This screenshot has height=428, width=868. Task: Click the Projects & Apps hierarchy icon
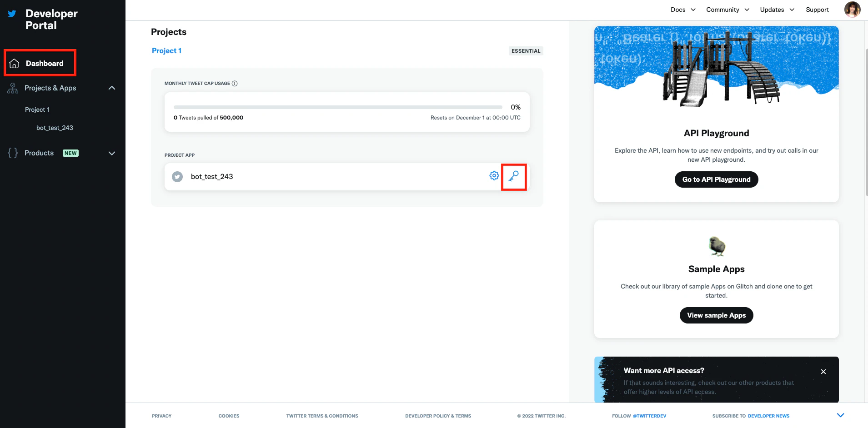pos(13,88)
